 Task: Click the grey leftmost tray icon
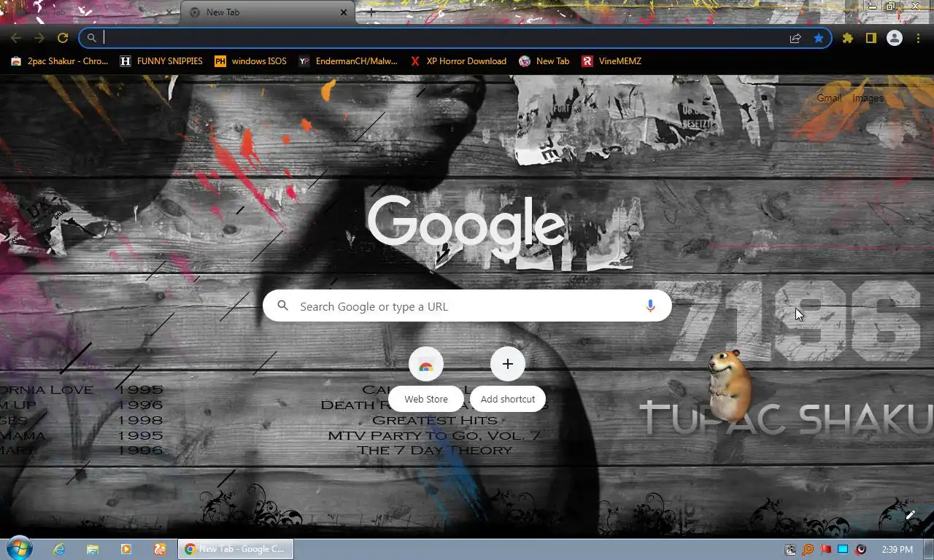coord(790,549)
